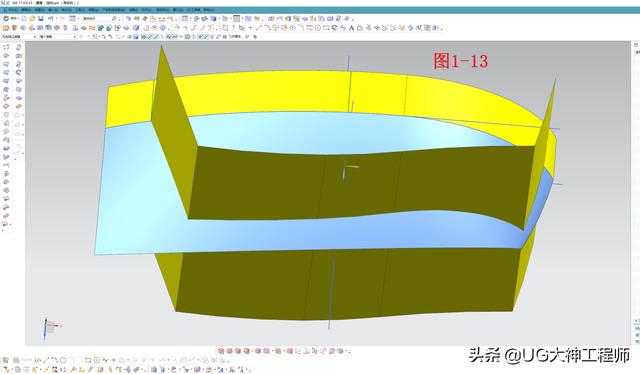Open the Insert menu in menu bar

click(x=53, y=10)
